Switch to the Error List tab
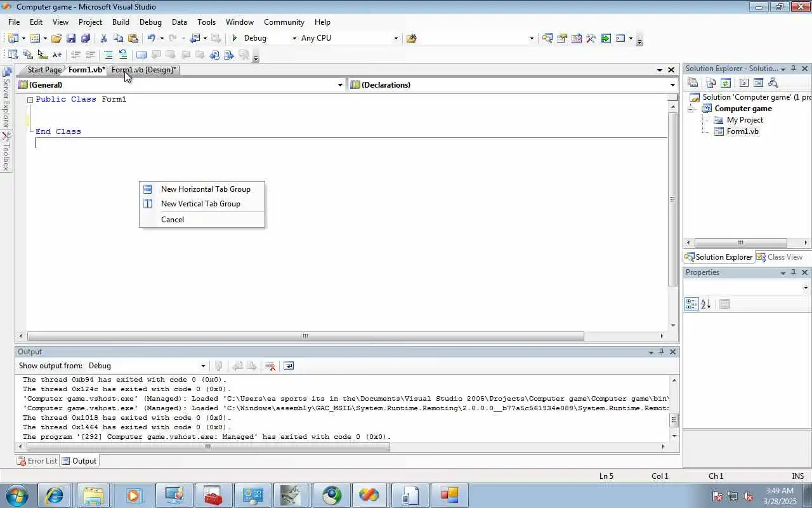This screenshot has width=812, height=508. pyautogui.click(x=37, y=461)
